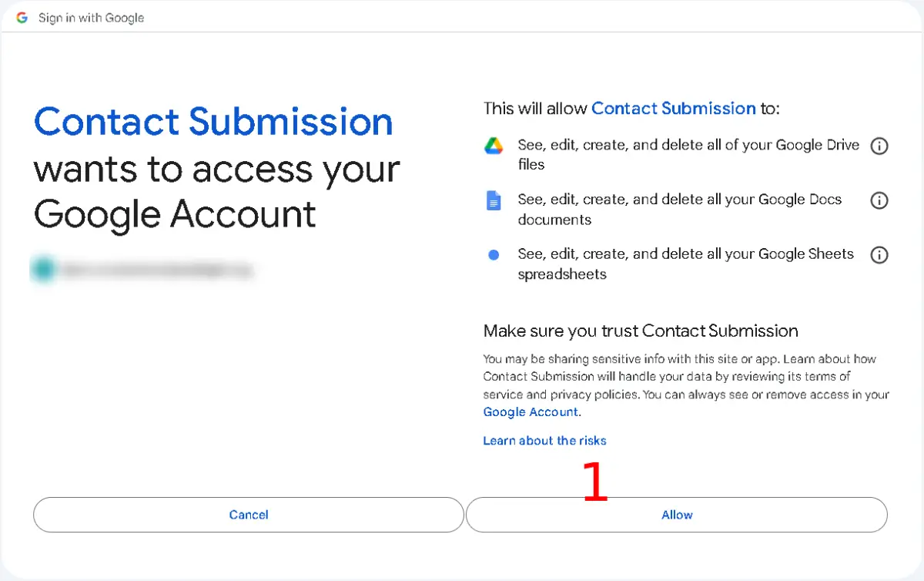Click the blue Google Sheets dot icon
The image size is (924, 581).
(x=494, y=255)
